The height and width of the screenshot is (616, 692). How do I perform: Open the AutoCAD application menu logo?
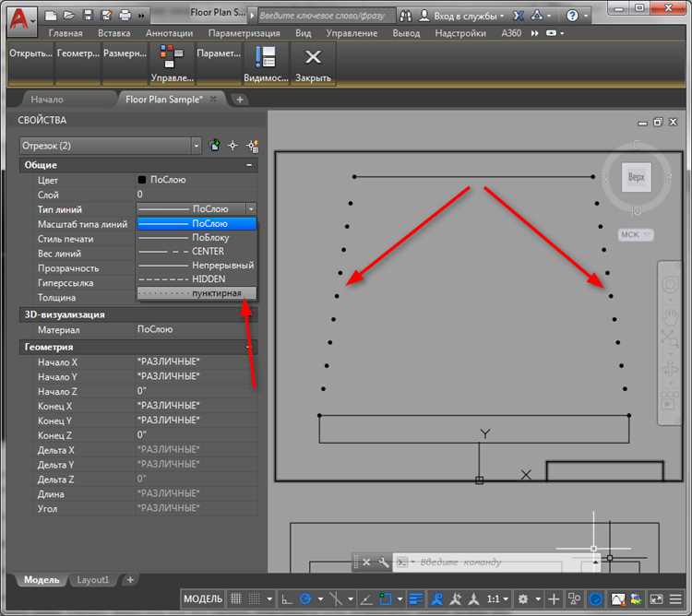click(x=20, y=17)
